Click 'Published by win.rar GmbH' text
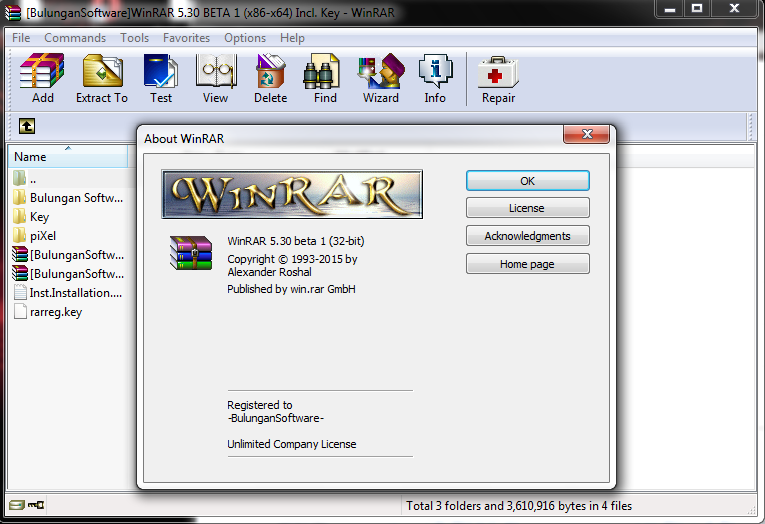 pos(291,289)
